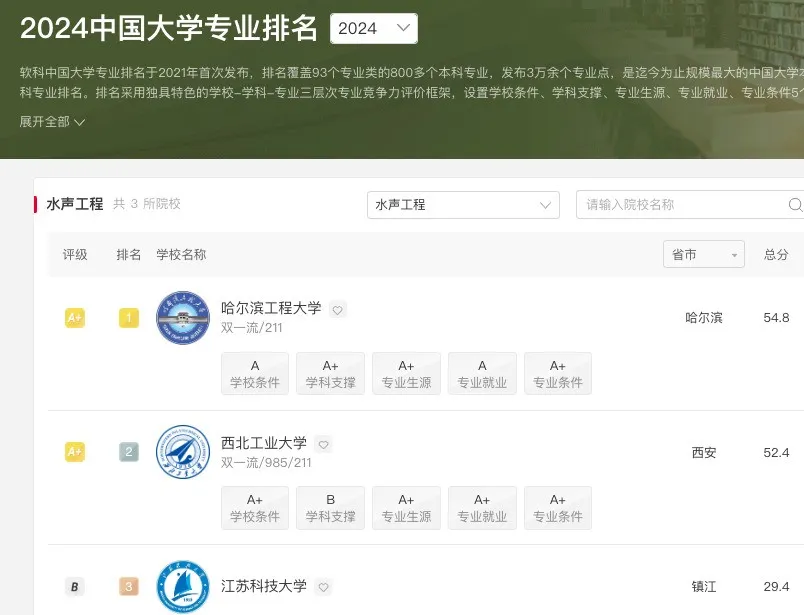804x615 pixels.
Task: Open 西北工业大学 school logo
Action: (183, 452)
